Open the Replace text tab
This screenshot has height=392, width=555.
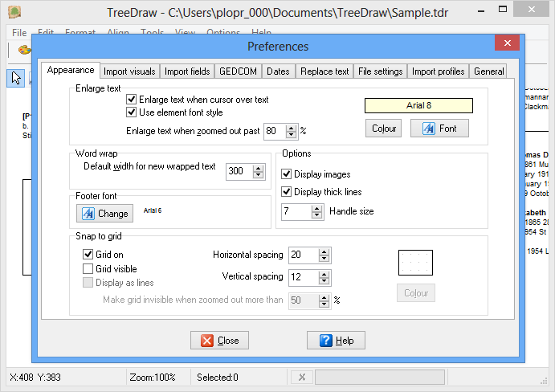[324, 71]
